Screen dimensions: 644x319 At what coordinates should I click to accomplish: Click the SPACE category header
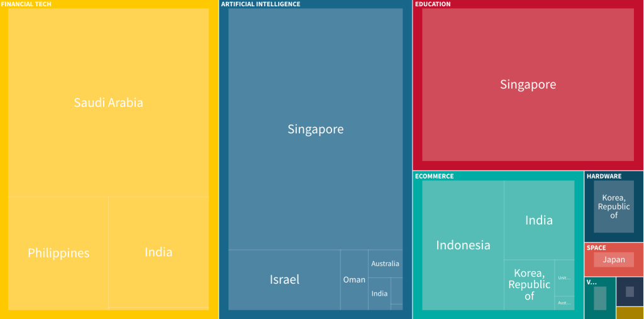point(596,248)
